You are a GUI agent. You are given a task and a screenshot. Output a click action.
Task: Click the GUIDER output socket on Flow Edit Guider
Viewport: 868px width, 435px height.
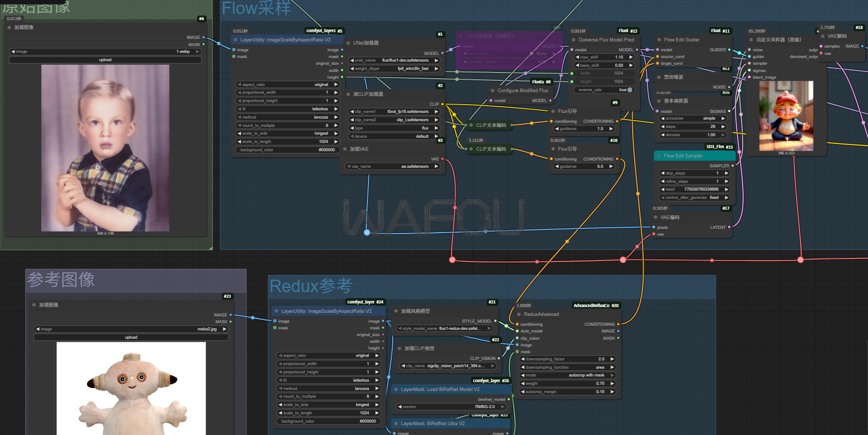click(x=729, y=50)
